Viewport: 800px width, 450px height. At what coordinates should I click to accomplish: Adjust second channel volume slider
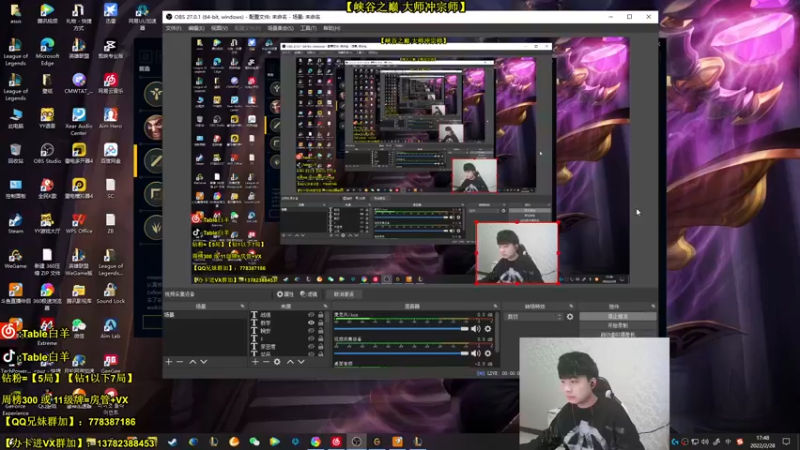[x=401, y=353]
